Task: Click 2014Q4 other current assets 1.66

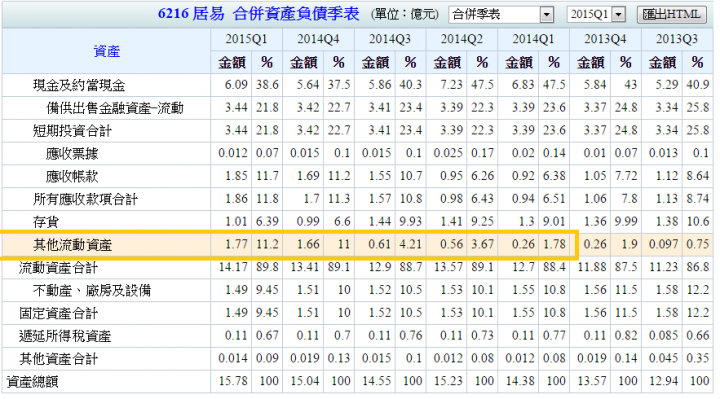Action: (x=308, y=244)
